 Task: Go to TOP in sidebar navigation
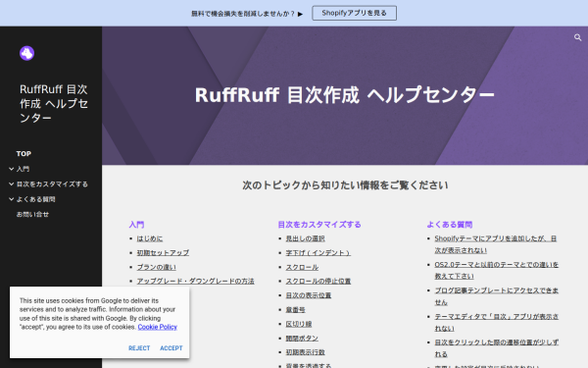(24, 154)
